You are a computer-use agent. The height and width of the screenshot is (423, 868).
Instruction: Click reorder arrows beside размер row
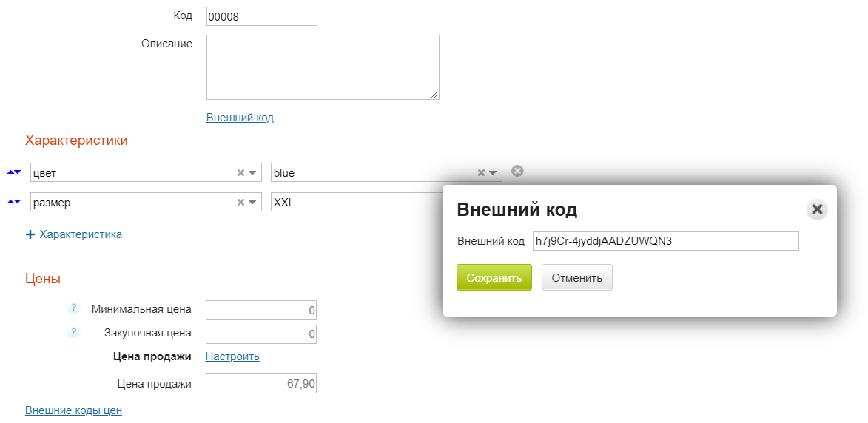click(13, 202)
